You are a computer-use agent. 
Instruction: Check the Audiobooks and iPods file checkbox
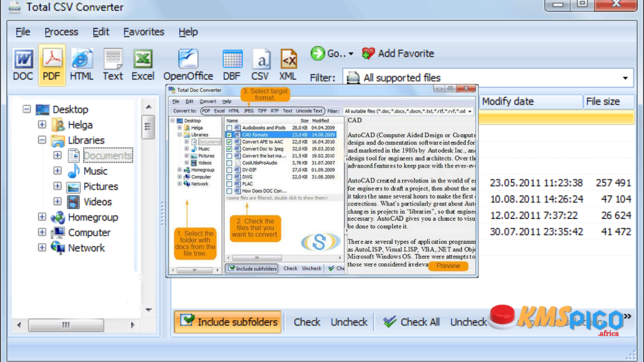pos(229,128)
